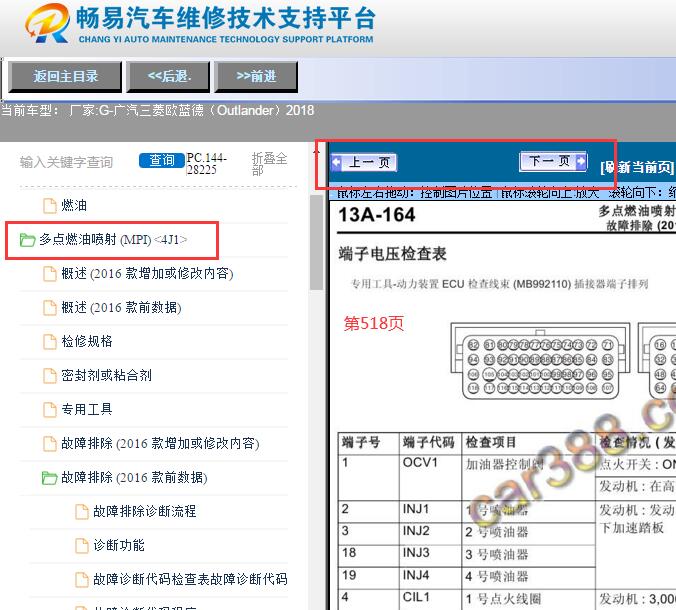The height and width of the screenshot is (610, 676).
Task: Click the document icon beside 故障排除诊断流程
Action: click(81, 512)
